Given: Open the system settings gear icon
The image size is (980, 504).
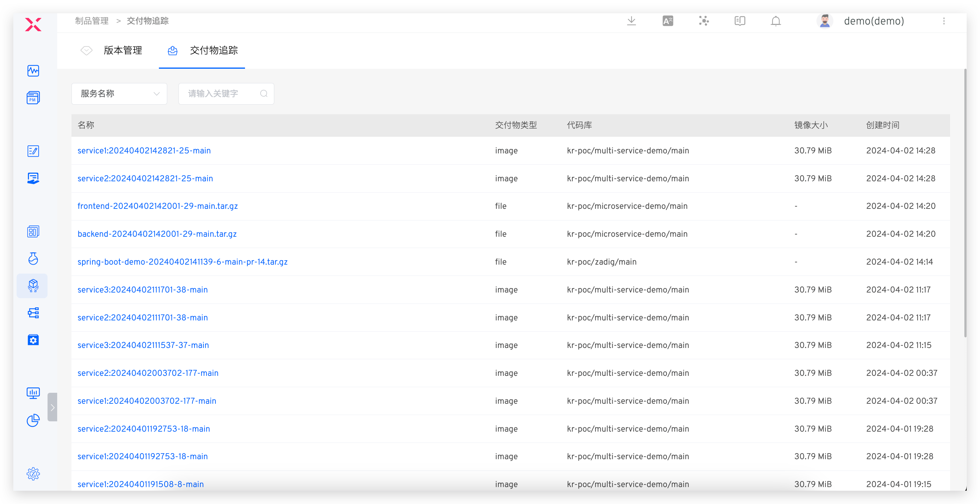Looking at the screenshot, I should (x=33, y=473).
